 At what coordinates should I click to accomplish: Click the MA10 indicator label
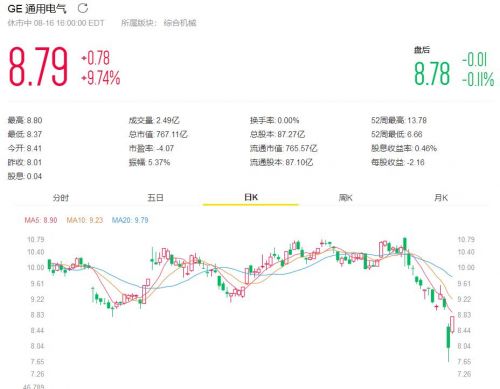point(85,220)
